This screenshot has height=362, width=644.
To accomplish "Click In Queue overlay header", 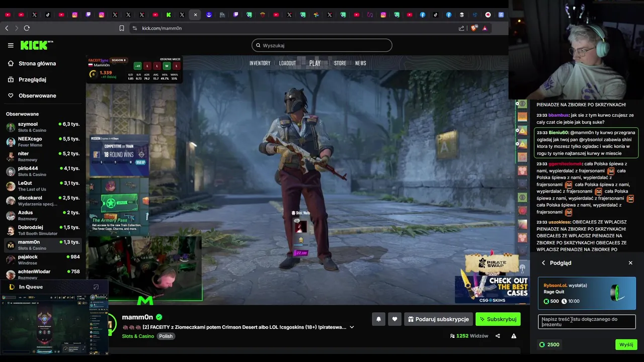I will tap(31, 287).
